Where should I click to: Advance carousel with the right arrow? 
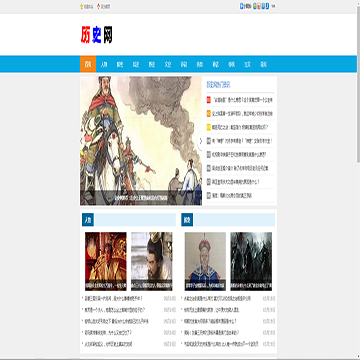[x=200, y=141]
